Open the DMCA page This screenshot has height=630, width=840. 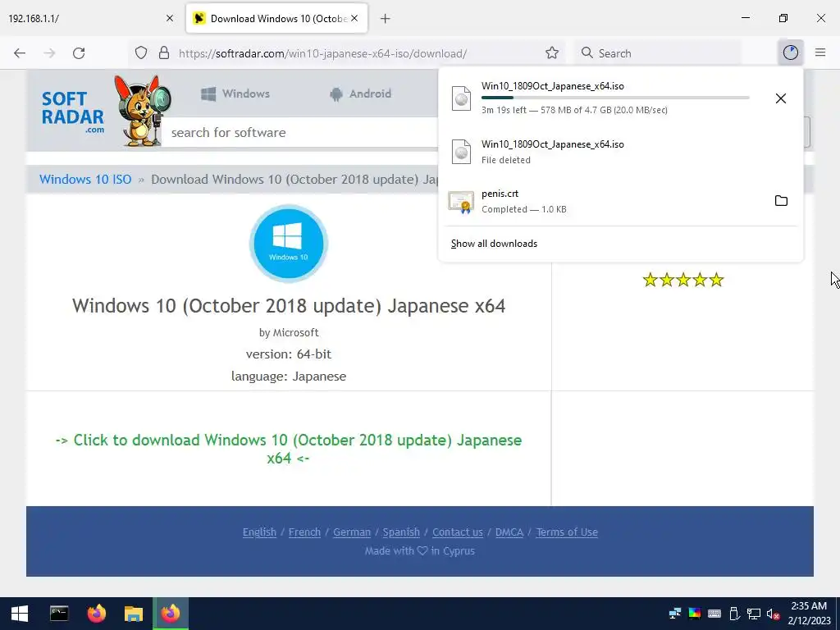coord(509,532)
